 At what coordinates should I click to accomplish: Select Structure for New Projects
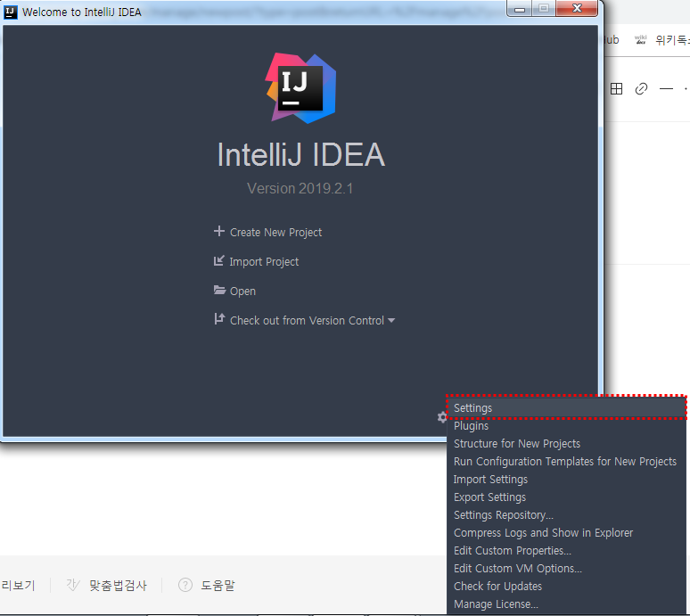[566, 444]
